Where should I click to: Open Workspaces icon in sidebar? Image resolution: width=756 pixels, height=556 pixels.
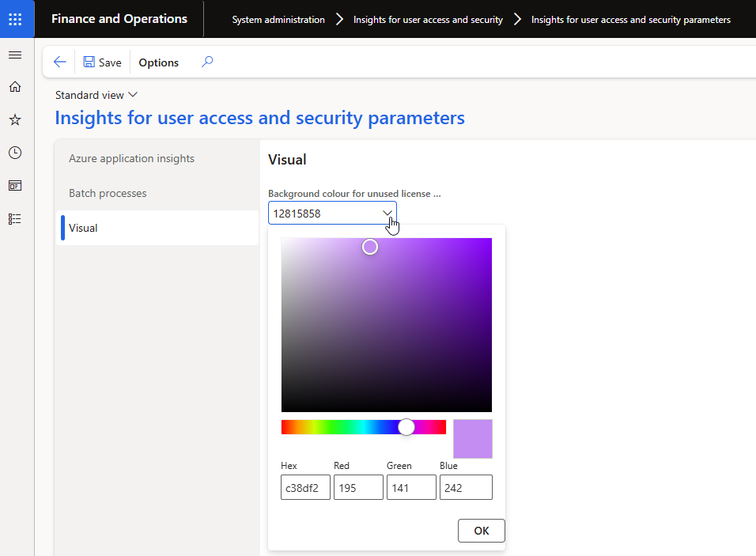[15, 186]
